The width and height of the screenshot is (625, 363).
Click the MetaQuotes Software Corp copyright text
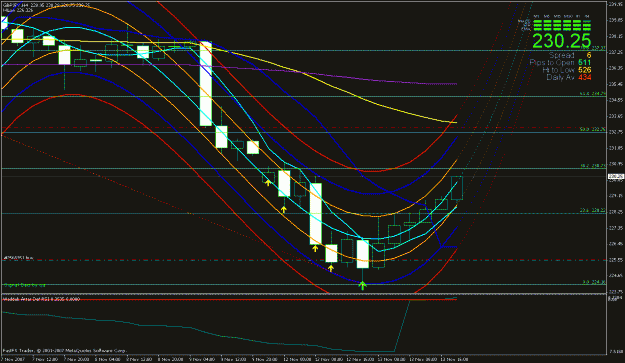tap(64, 351)
